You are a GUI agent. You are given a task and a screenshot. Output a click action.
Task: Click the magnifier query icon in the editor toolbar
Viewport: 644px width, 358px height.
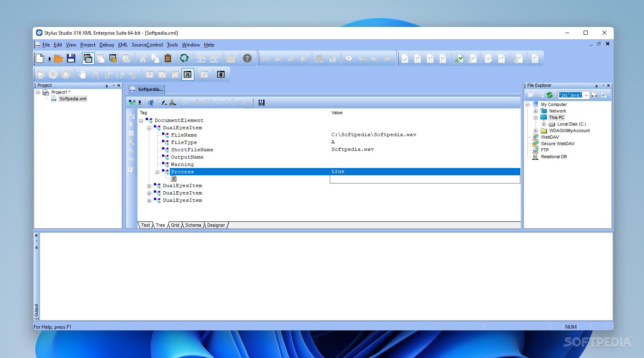point(151,102)
